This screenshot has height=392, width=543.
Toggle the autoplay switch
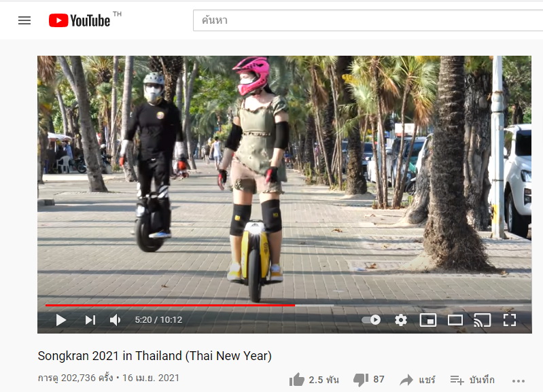[x=371, y=319]
